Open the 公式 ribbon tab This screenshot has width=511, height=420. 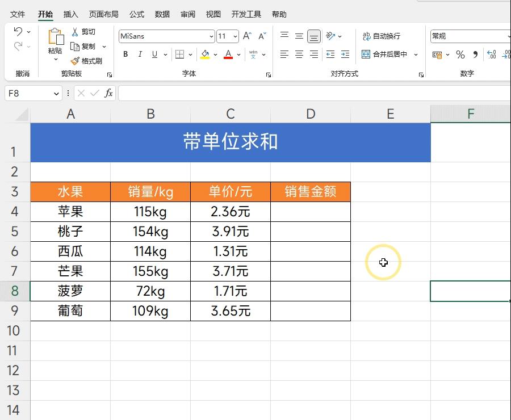tap(136, 14)
